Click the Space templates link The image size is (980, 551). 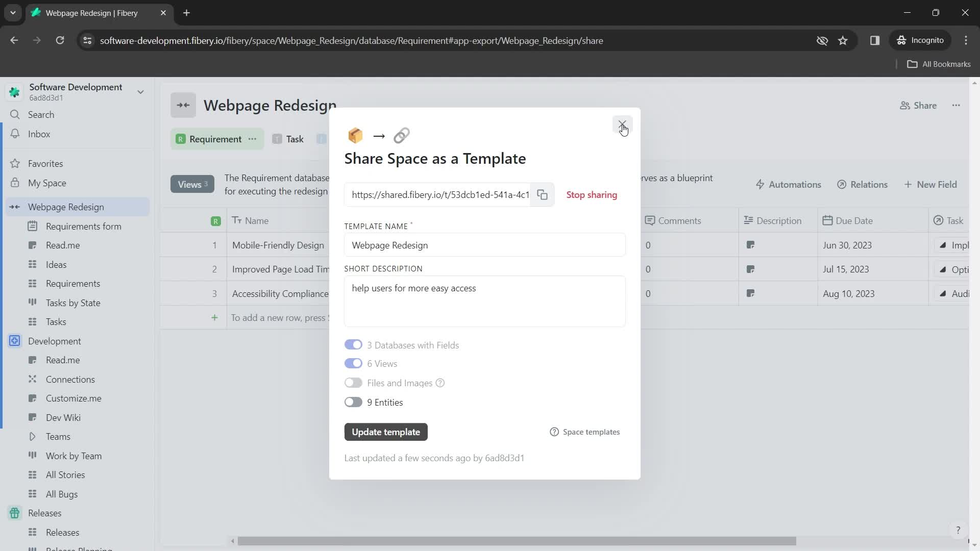[584, 431]
